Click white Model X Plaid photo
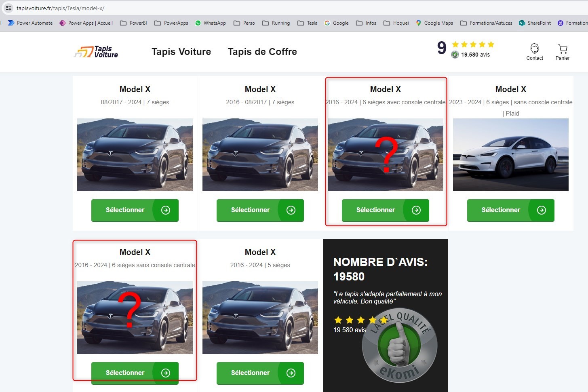This screenshot has height=392, width=588. point(511,155)
